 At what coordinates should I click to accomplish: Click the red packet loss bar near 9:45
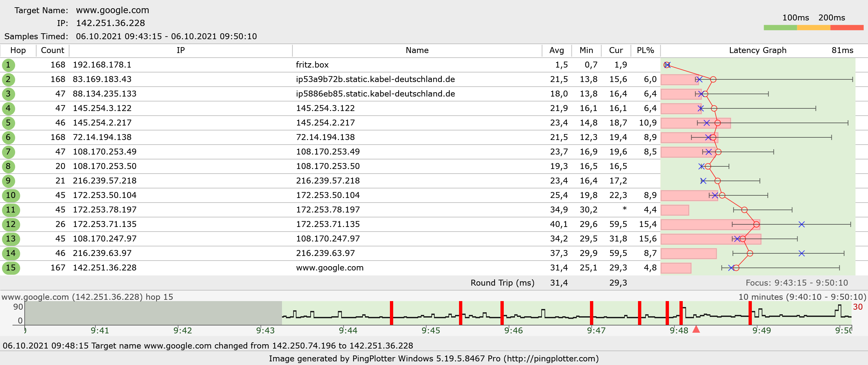click(x=460, y=313)
